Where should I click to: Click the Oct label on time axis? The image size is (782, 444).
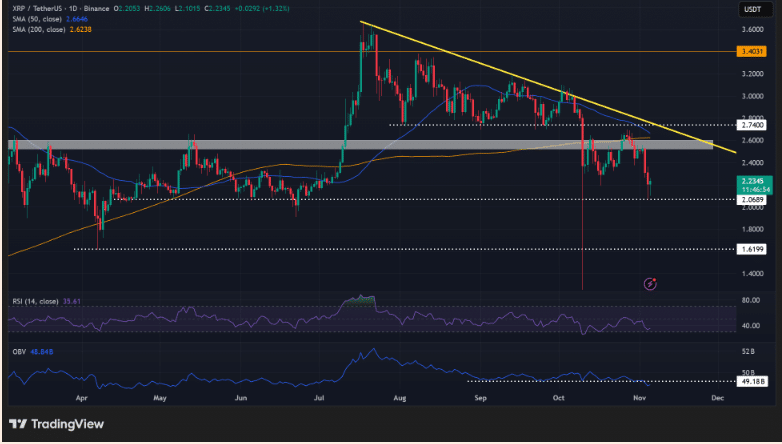pyautogui.click(x=559, y=398)
